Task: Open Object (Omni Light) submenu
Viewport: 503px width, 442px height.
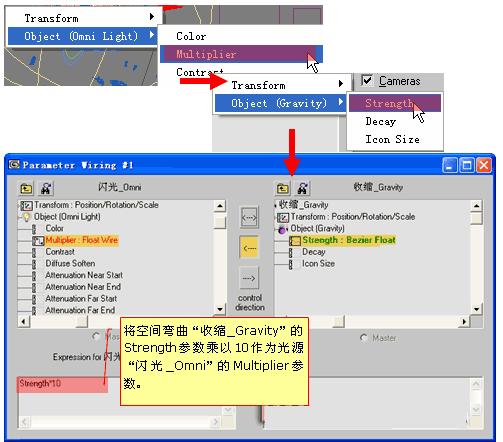Action: click(x=82, y=36)
